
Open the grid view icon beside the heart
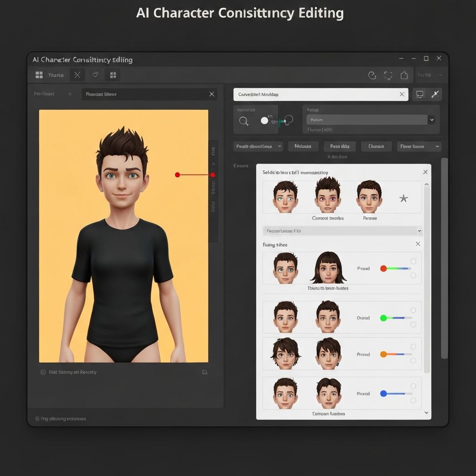click(x=112, y=74)
